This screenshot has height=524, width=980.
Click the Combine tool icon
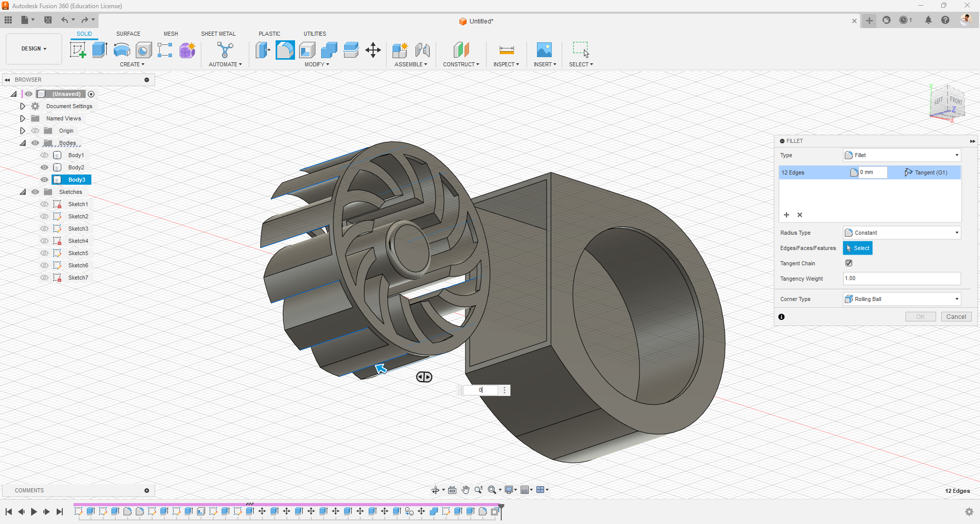[329, 50]
